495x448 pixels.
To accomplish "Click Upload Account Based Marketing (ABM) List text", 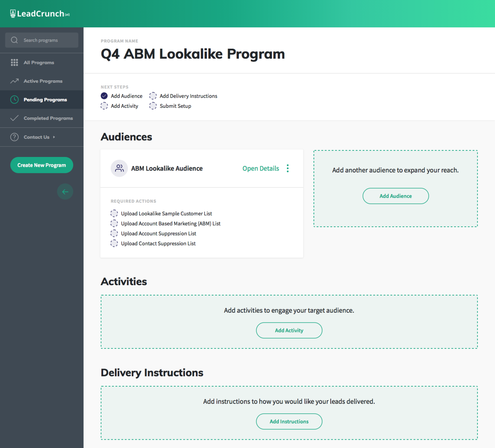I will click(171, 223).
